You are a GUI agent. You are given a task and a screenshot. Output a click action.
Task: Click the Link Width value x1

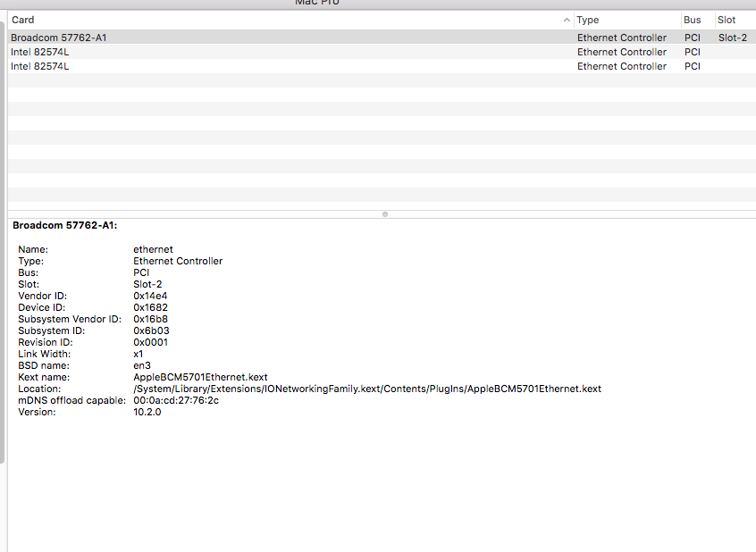pos(139,354)
